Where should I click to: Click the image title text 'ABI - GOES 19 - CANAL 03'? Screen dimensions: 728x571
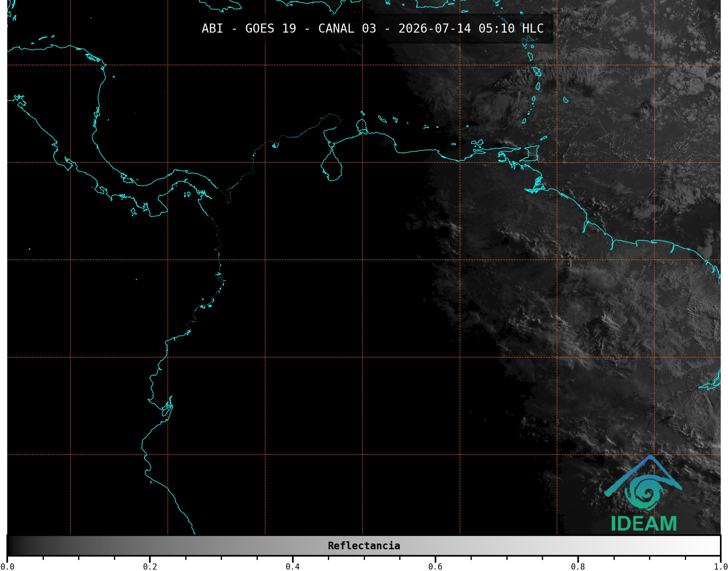tap(289, 29)
